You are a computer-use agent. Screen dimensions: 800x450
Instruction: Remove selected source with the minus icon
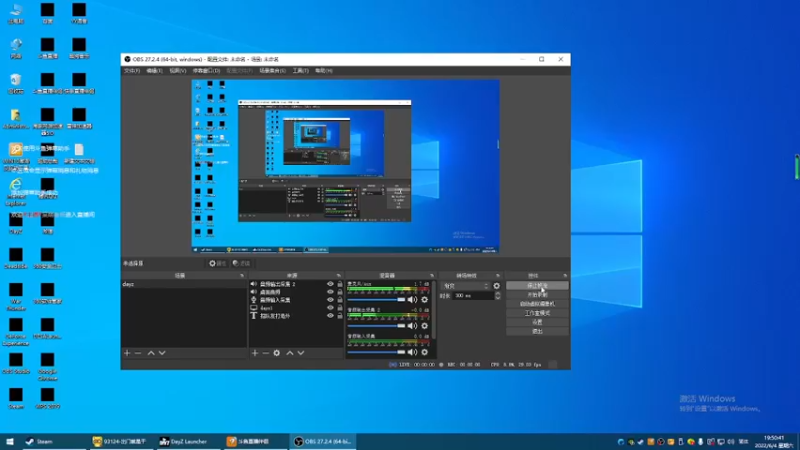265,353
